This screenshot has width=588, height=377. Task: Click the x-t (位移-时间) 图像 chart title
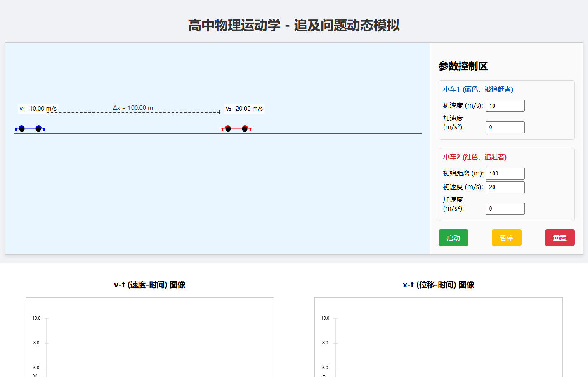click(438, 285)
